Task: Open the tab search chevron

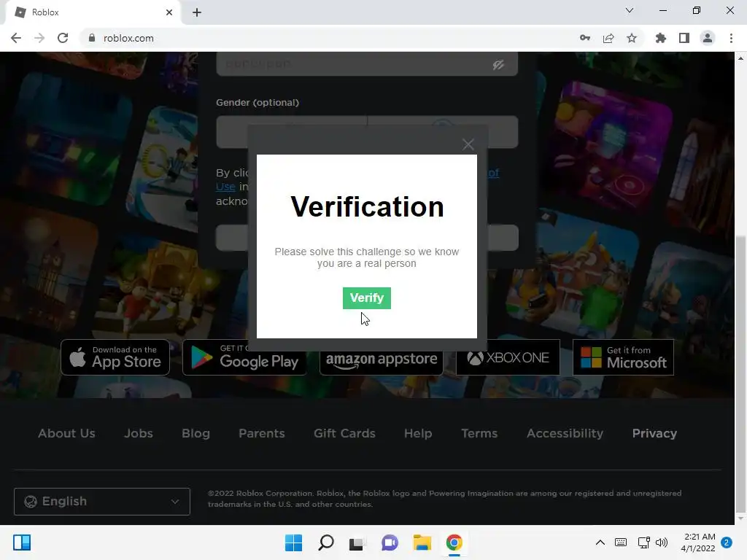Action: coord(630,10)
